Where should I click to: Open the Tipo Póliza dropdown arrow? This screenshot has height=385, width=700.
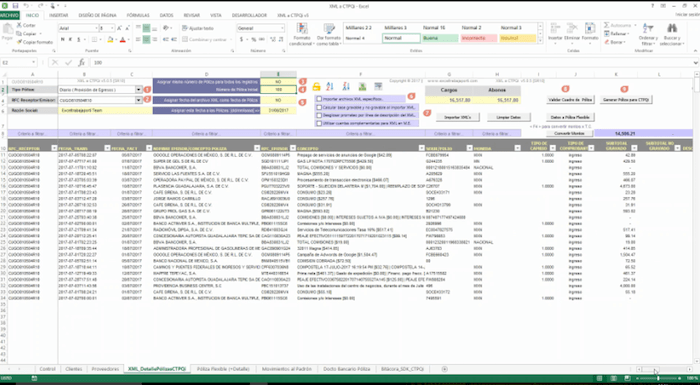pyautogui.click(x=139, y=90)
